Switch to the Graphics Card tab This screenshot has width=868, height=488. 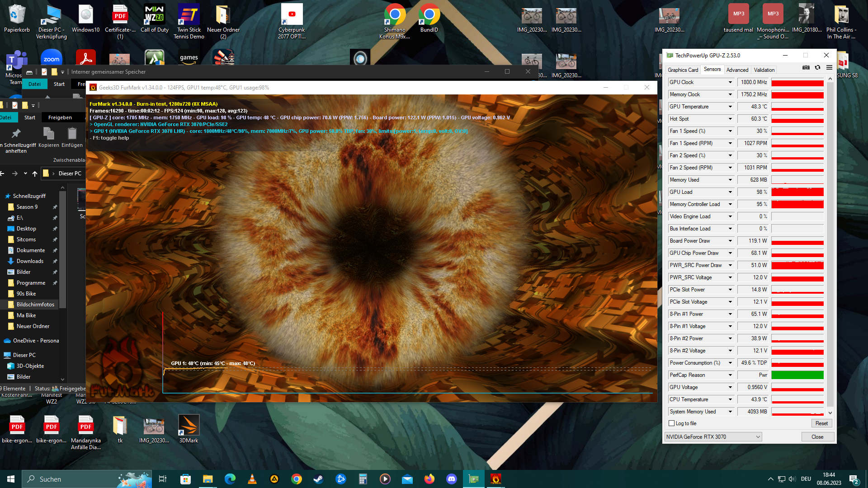click(683, 70)
